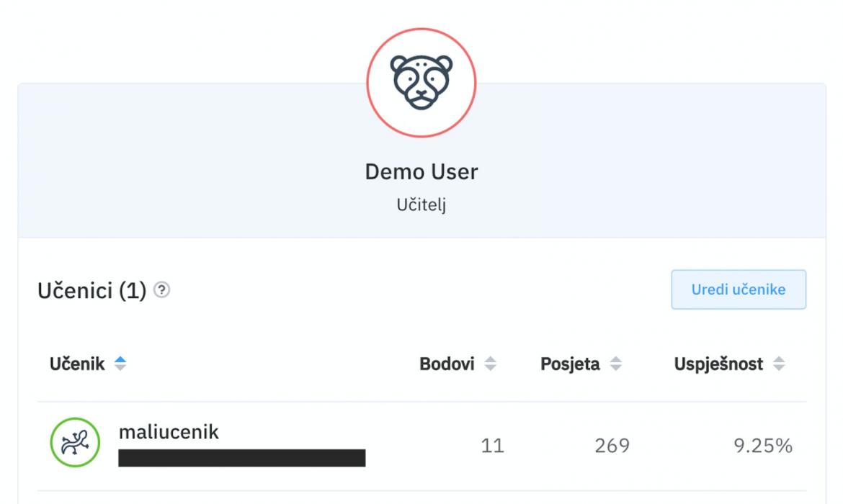Click the Uredi učenike button
The width and height of the screenshot is (843, 504).
[x=738, y=289]
